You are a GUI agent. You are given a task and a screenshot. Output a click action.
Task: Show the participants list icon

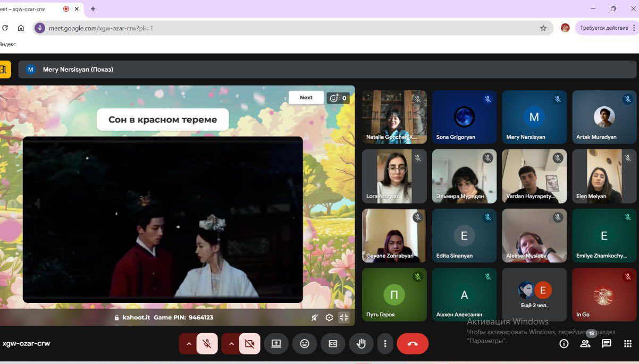pyautogui.click(x=585, y=344)
